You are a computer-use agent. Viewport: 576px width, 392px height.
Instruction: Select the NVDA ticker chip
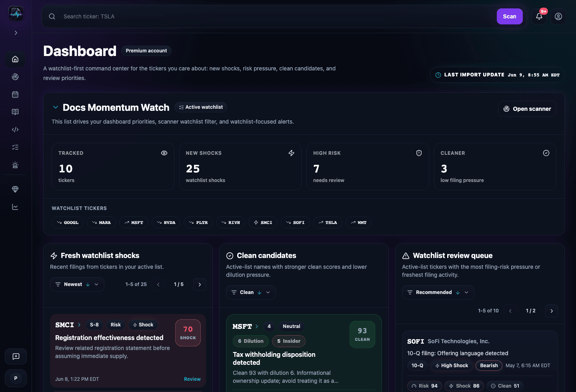166,222
